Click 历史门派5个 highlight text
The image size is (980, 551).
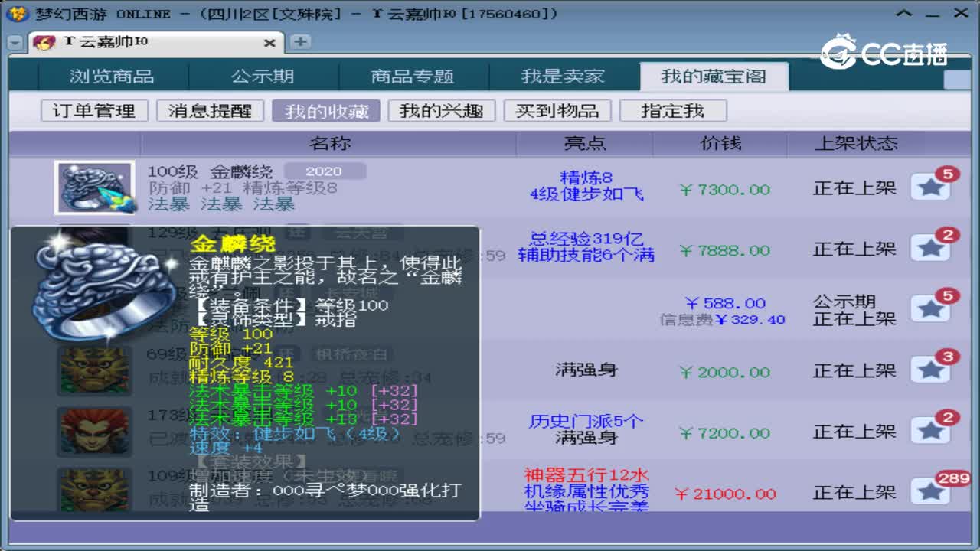pos(586,422)
